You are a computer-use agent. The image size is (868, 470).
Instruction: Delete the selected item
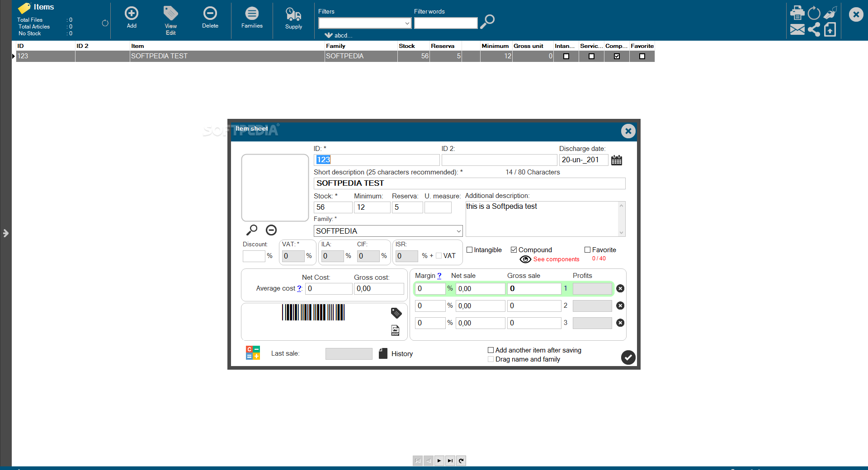[210, 17]
